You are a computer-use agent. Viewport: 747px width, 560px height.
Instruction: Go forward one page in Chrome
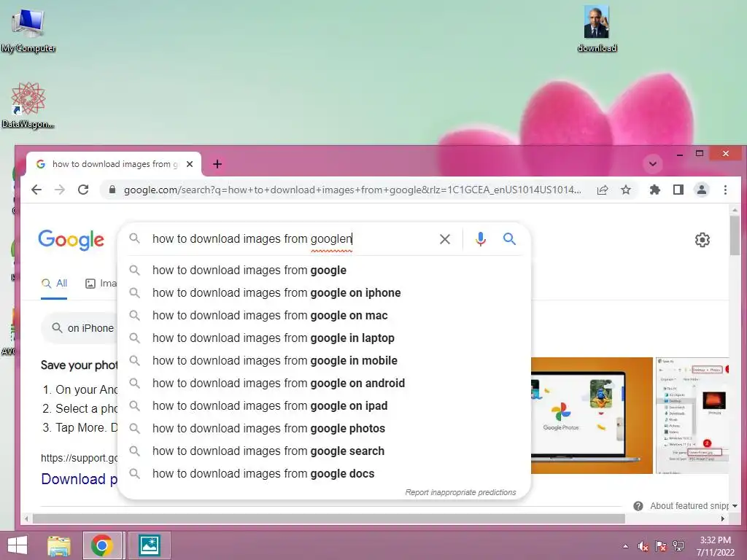coord(60,190)
